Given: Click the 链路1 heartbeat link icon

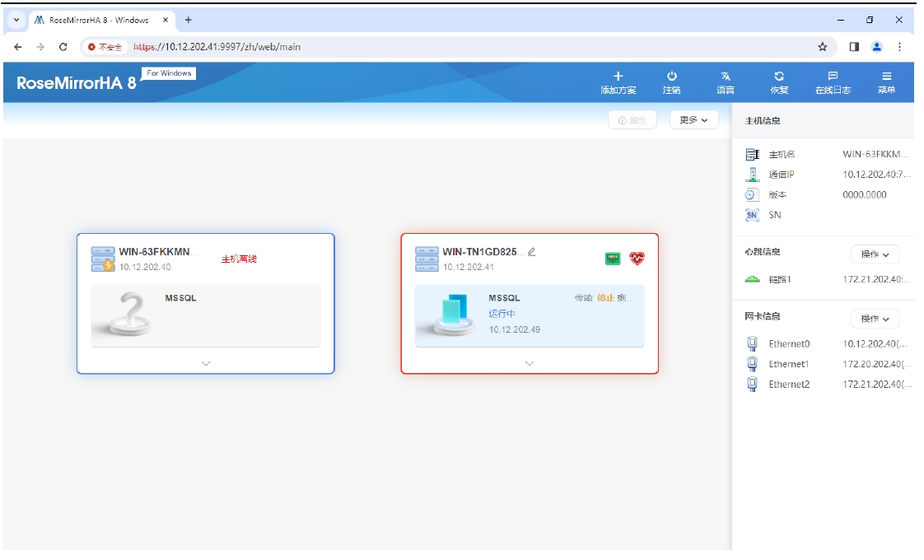Looking at the screenshot, I should tap(753, 279).
